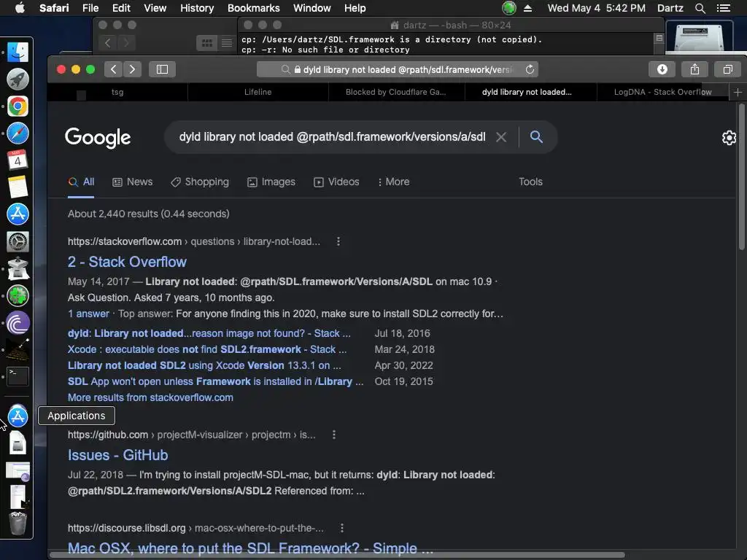Expand the More search filters
747x560 pixels.
393,182
